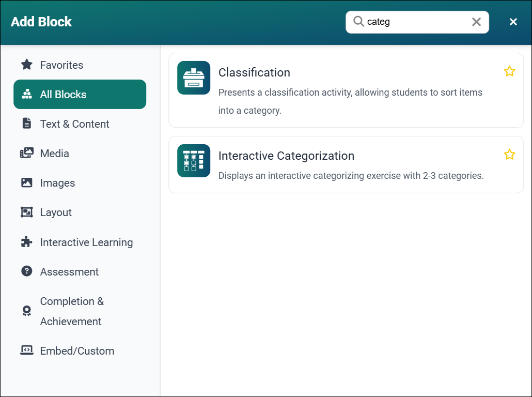Select the star icon next to Favorites
Screen dimensions: 532x397
tap(25, 65)
